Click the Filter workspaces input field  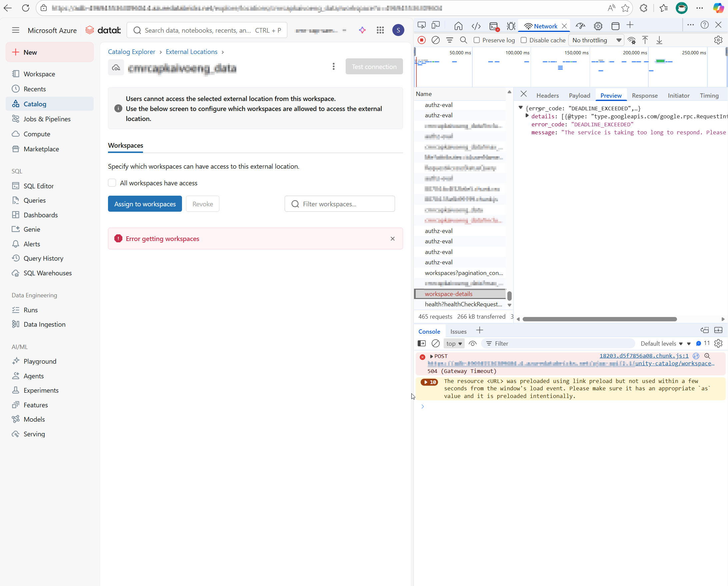coord(340,204)
